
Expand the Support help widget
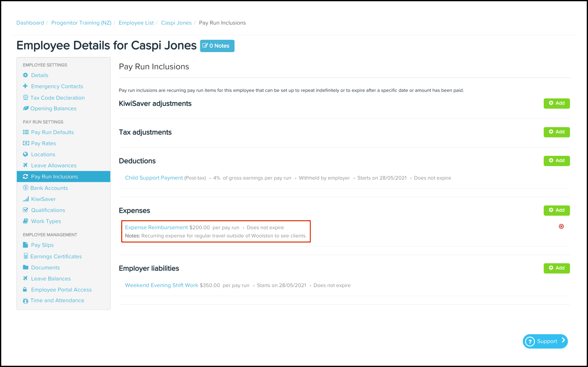(545, 341)
